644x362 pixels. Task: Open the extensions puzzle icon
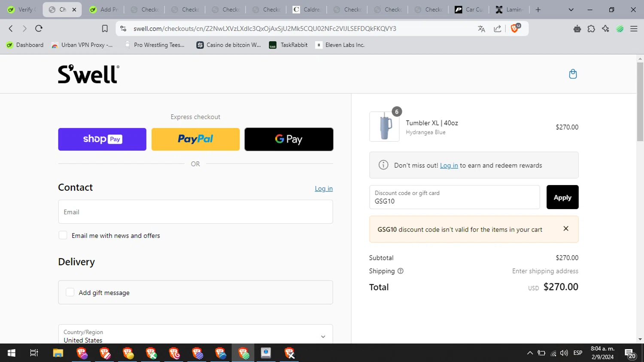click(x=591, y=29)
